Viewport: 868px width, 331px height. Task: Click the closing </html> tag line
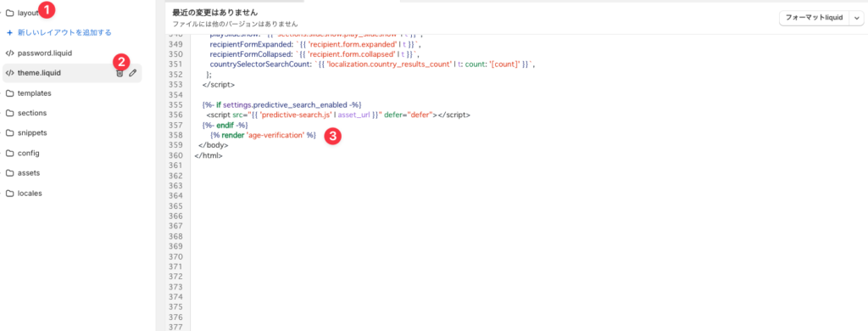[209, 156]
